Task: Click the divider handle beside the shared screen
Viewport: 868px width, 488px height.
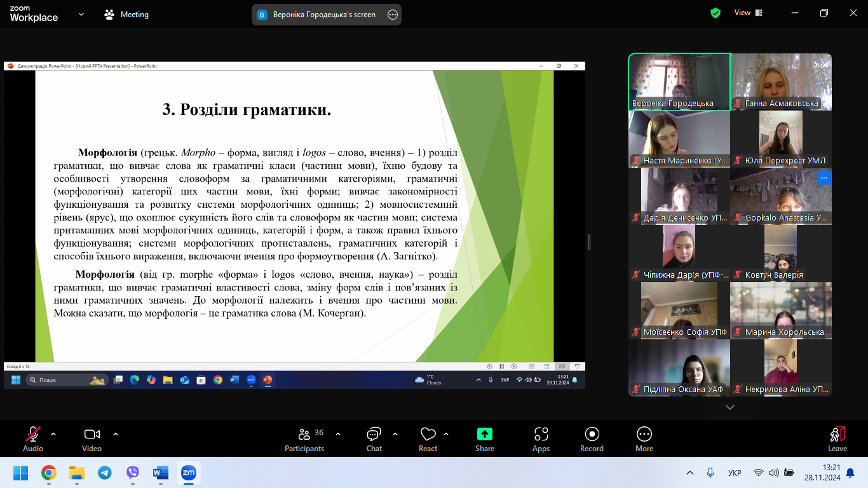Action: point(589,241)
